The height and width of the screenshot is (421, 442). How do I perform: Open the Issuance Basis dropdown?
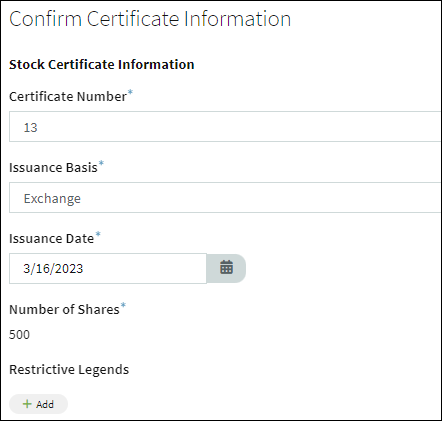pyautogui.click(x=225, y=197)
